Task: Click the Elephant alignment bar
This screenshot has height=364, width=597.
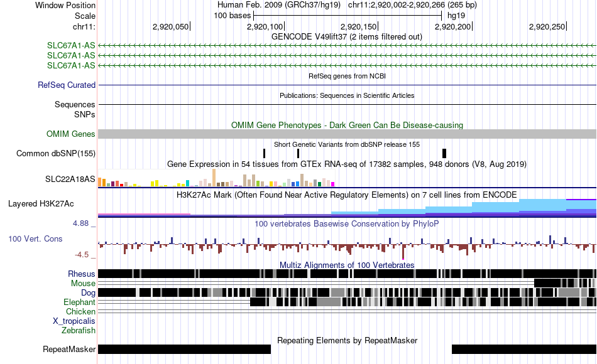Action: [x=423, y=302]
